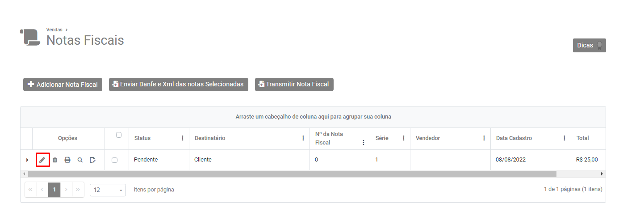Click Transmitir Nota Fiscal button
Screen dimensions: 644x221
294,85
